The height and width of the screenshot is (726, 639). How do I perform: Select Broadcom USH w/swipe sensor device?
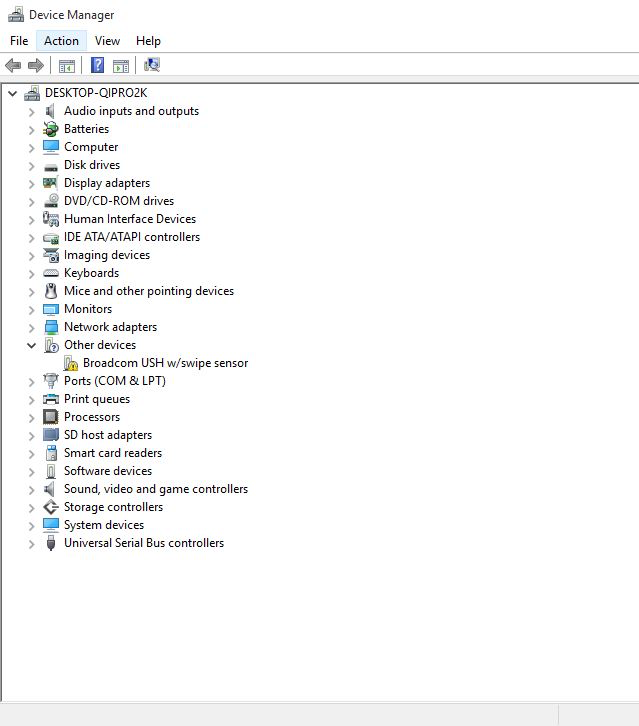pyautogui.click(x=165, y=363)
